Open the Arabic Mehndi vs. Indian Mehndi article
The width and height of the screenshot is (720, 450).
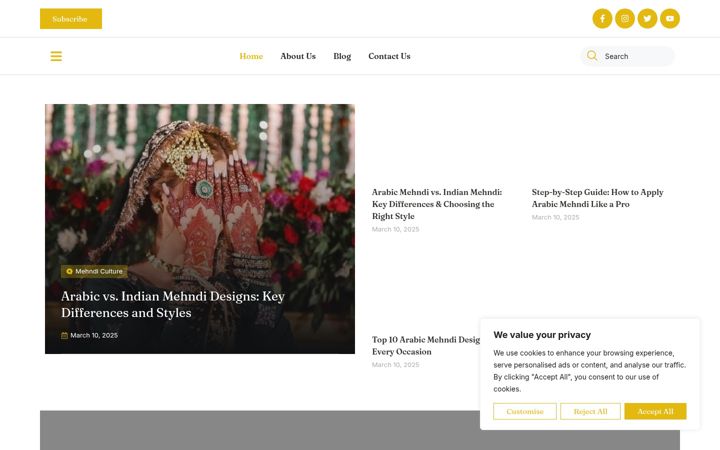point(437,204)
